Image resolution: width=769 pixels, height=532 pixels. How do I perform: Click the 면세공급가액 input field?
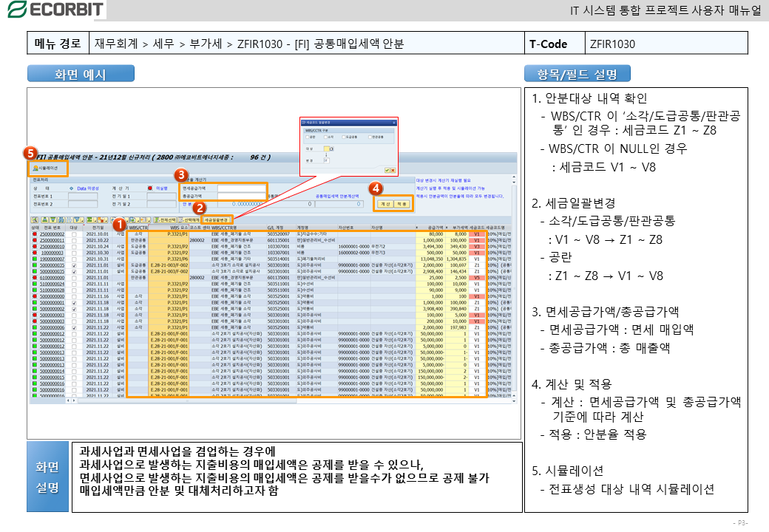click(240, 188)
